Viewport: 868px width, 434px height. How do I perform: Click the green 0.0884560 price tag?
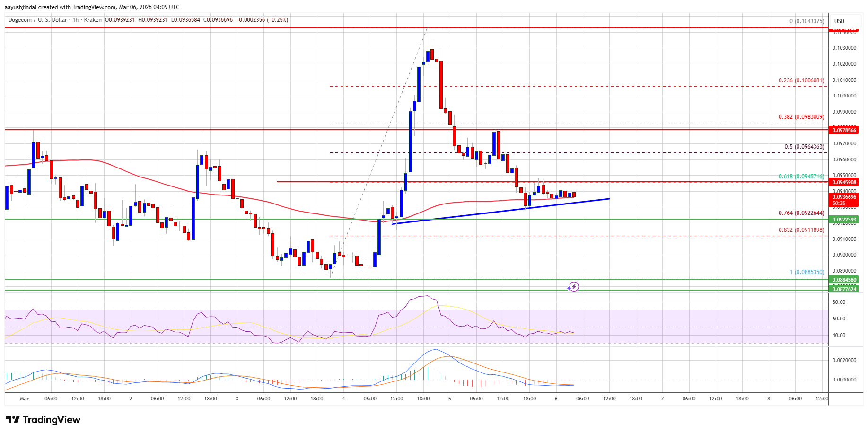pos(844,280)
